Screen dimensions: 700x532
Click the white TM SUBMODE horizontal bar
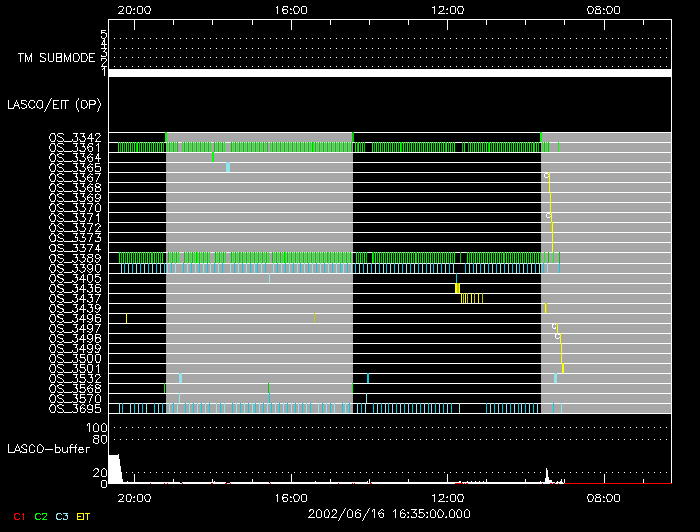389,73
